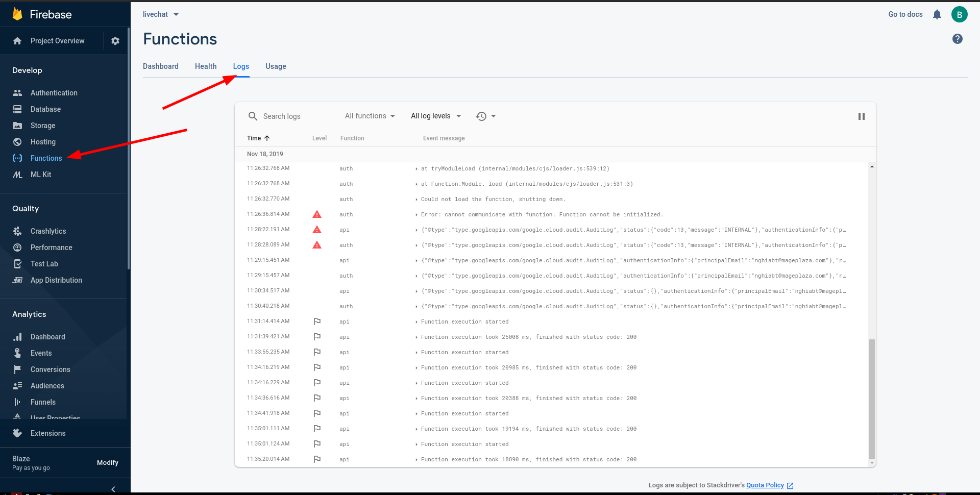Screen dimensions: 980x495
Task: Click the 11:30:34.517 AM timestamp
Action: click(x=268, y=291)
